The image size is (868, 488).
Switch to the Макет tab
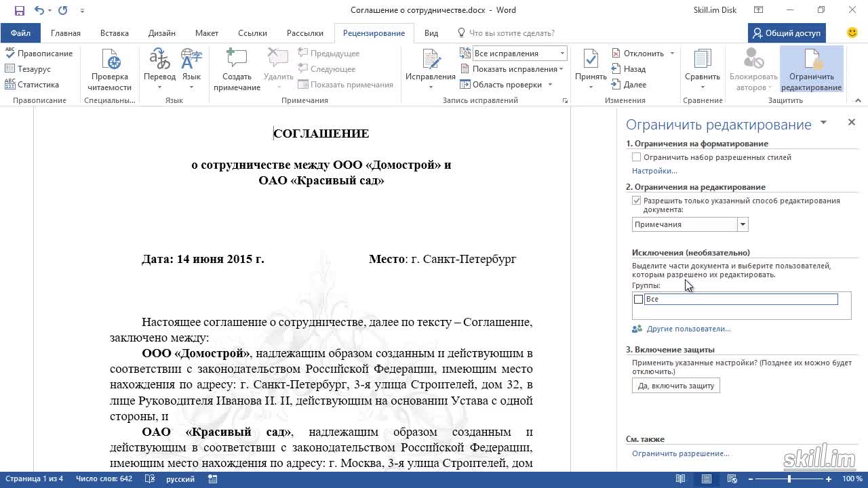[x=207, y=33]
